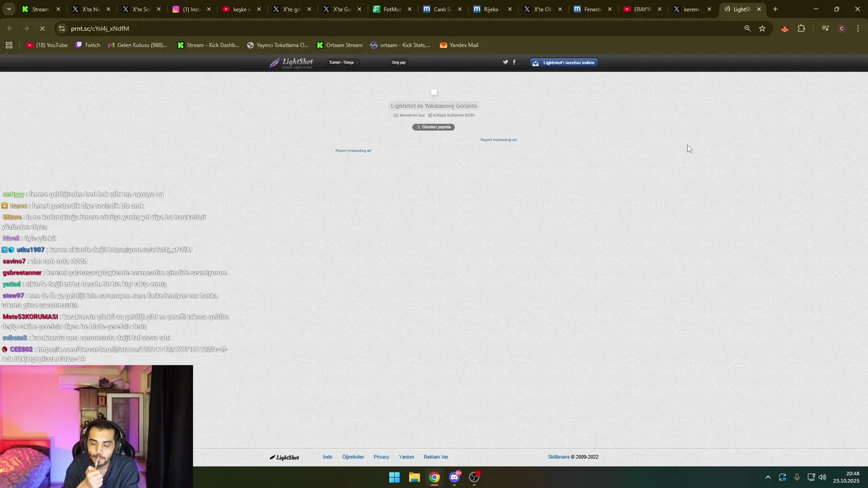Open the Facebook icon in LightShot header
This screenshot has height=488, width=868.
514,62
